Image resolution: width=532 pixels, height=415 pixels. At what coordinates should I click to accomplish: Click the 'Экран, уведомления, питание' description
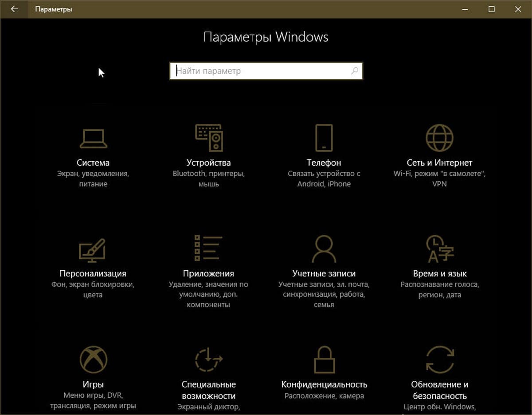pyautogui.click(x=93, y=178)
